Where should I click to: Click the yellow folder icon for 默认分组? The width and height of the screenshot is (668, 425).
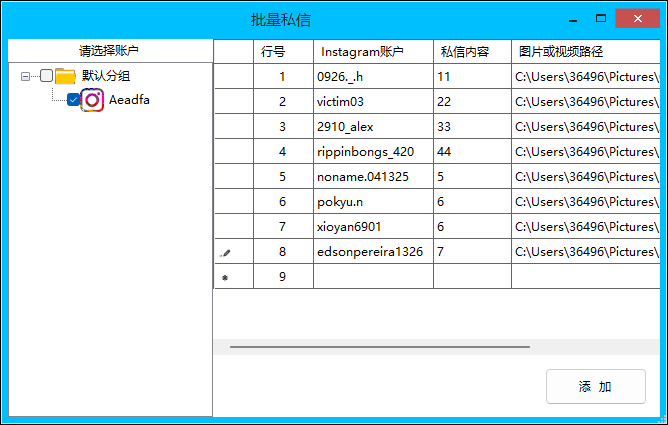tap(66, 76)
